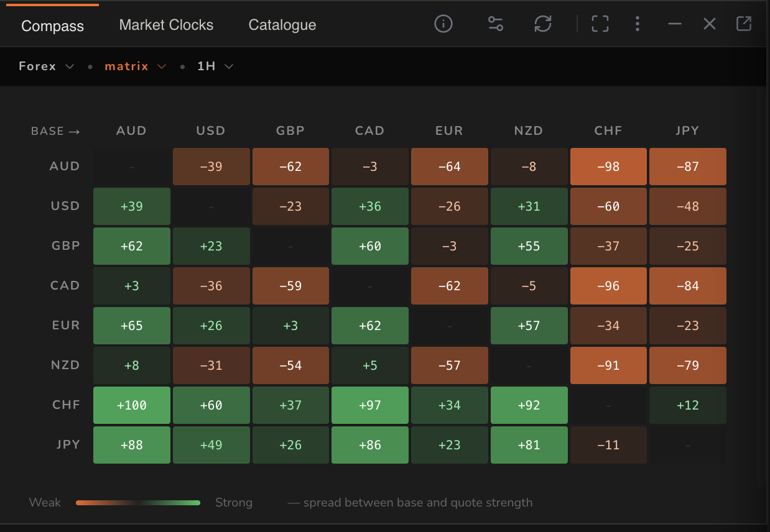770x532 pixels.
Task: Select the −39 cell in AUD row
Action: pos(211,167)
